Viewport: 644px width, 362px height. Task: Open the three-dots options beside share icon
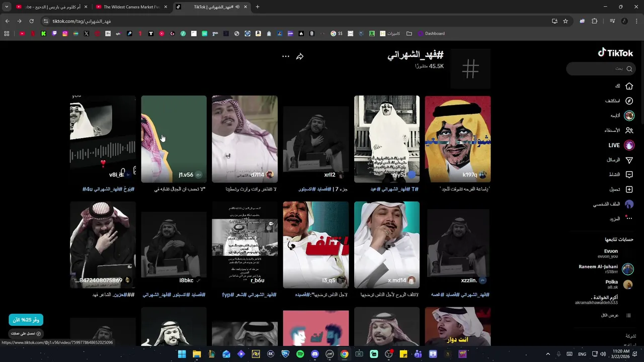pos(286,56)
